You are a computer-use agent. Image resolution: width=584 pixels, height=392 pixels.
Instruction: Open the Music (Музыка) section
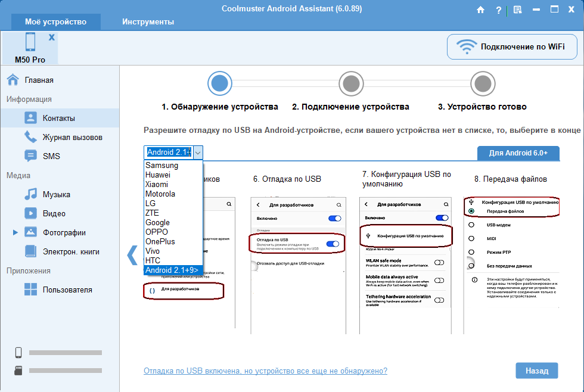[x=56, y=194]
